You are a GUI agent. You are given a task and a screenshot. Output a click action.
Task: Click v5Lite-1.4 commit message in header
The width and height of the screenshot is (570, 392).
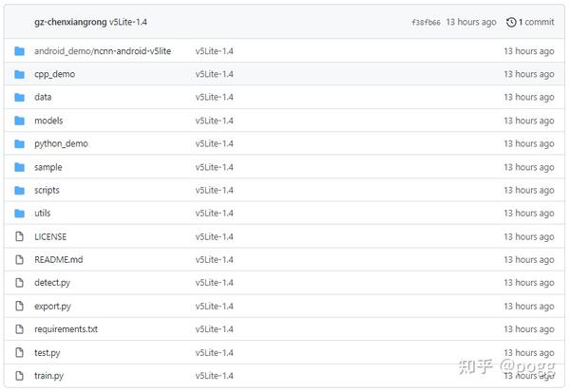(128, 22)
